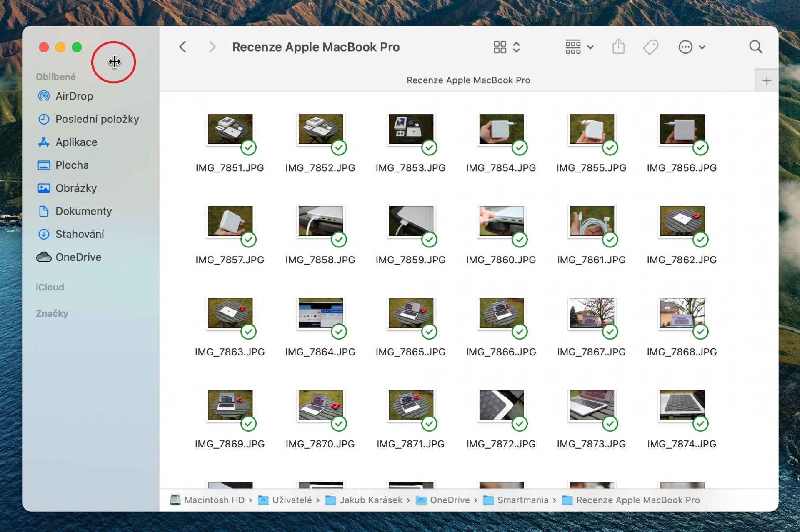Go forward with the right chevron

212,47
